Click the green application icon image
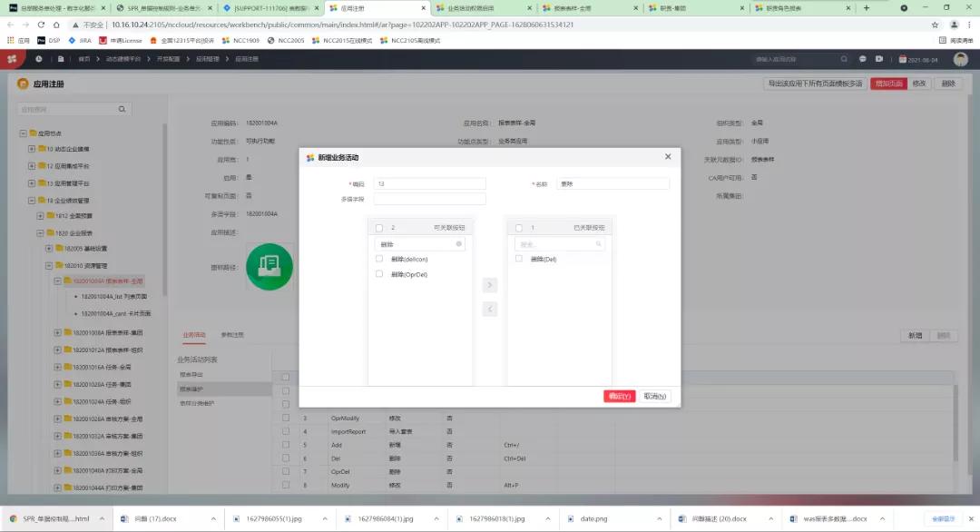This screenshot has width=980, height=532. 269,267
